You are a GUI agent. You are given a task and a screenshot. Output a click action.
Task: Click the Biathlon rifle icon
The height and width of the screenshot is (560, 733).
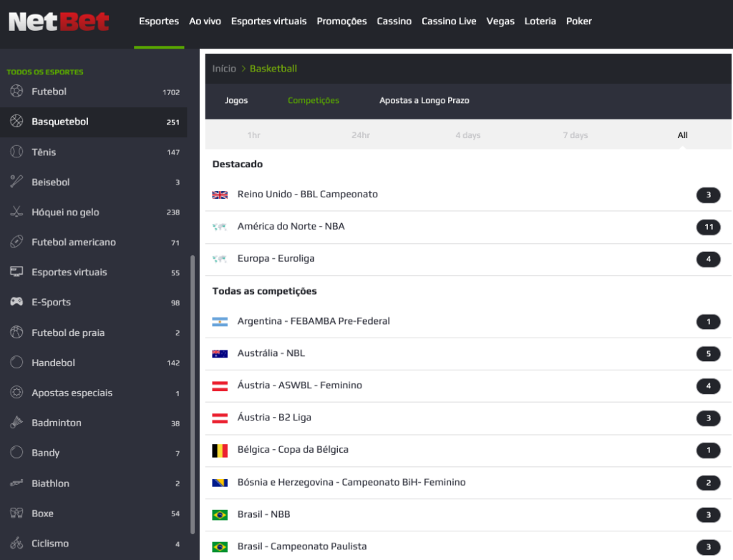16,483
